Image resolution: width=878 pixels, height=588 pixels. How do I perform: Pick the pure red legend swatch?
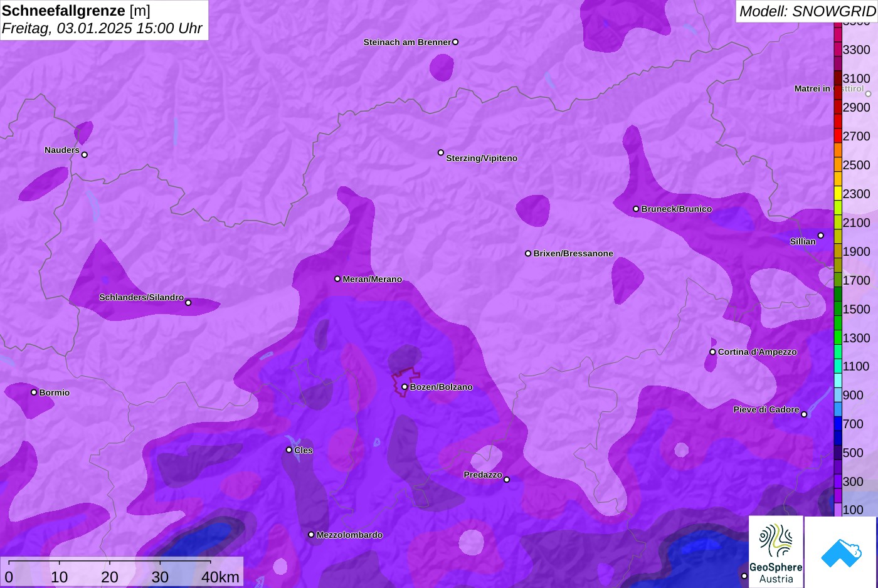pyautogui.click(x=838, y=135)
